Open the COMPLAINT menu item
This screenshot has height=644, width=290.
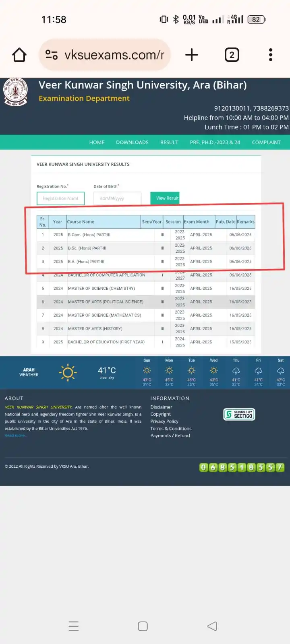[266, 142]
